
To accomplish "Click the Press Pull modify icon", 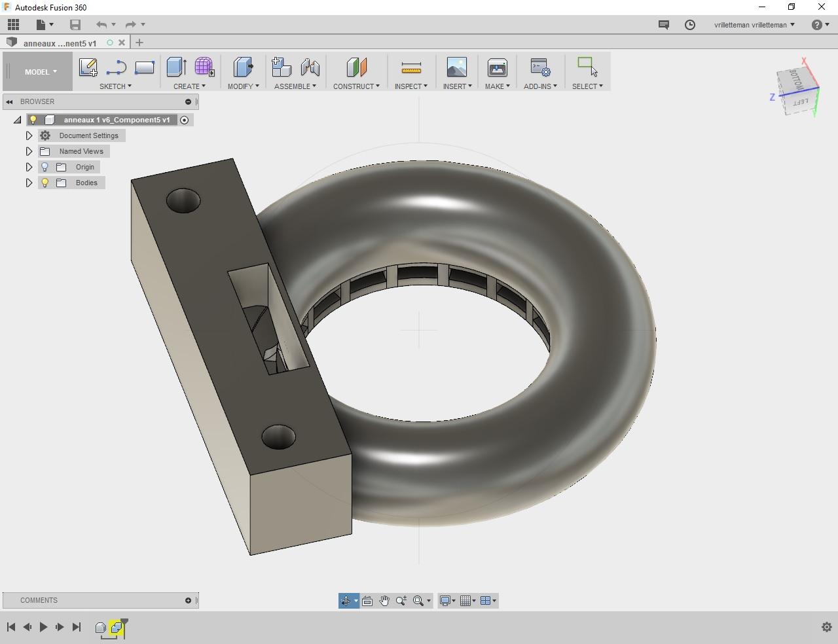I will (243, 67).
